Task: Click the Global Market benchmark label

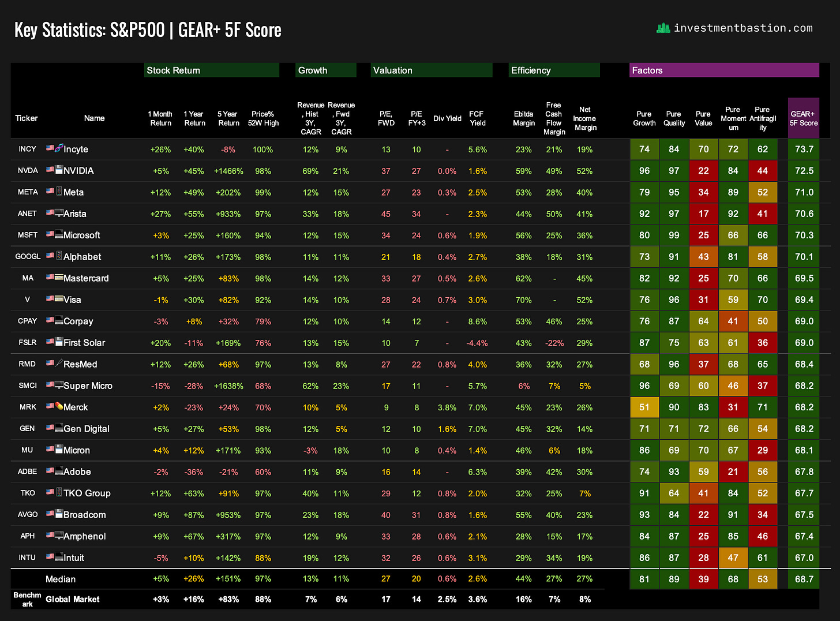Action: click(72, 599)
